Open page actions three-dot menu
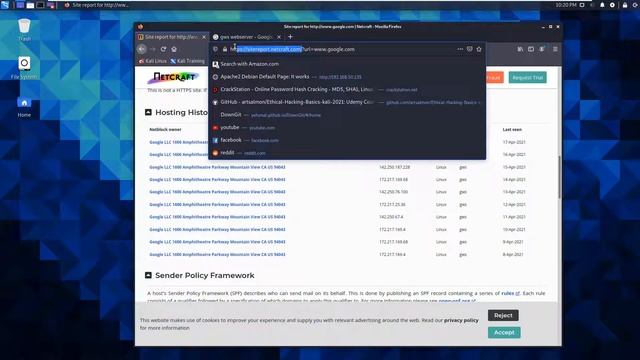Screen dimensions: 640x360 [x=460, y=49]
